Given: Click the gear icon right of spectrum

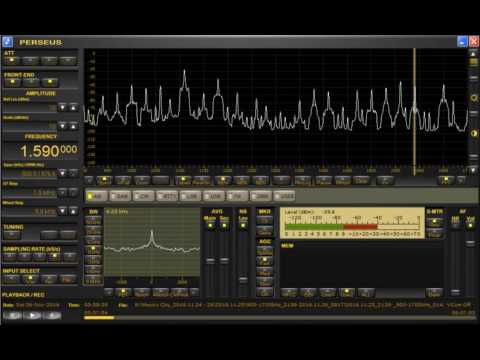Looking at the screenshot, I should [474, 98].
